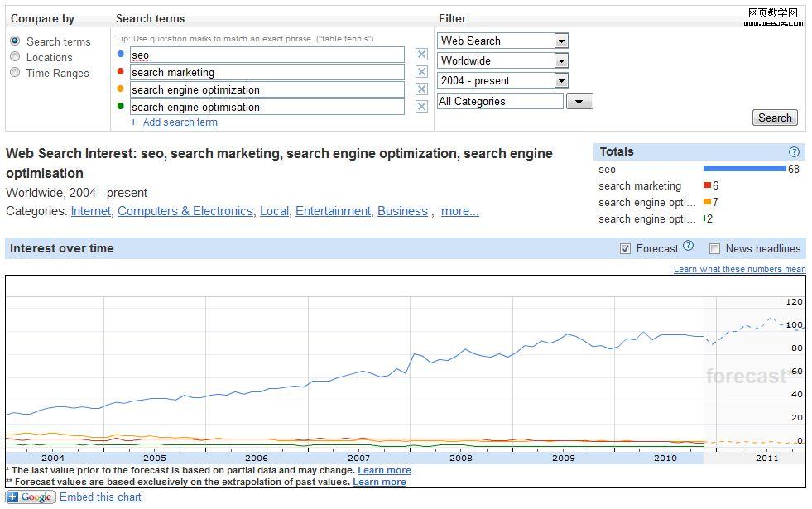The image size is (812, 509).
Task: Open the Web Search filter dropdown
Action: click(561, 41)
